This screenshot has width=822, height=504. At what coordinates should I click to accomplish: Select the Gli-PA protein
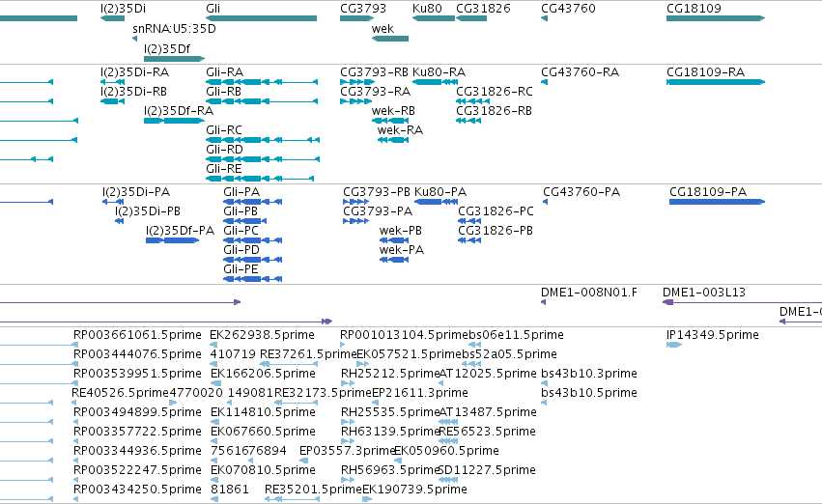point(241,192)
